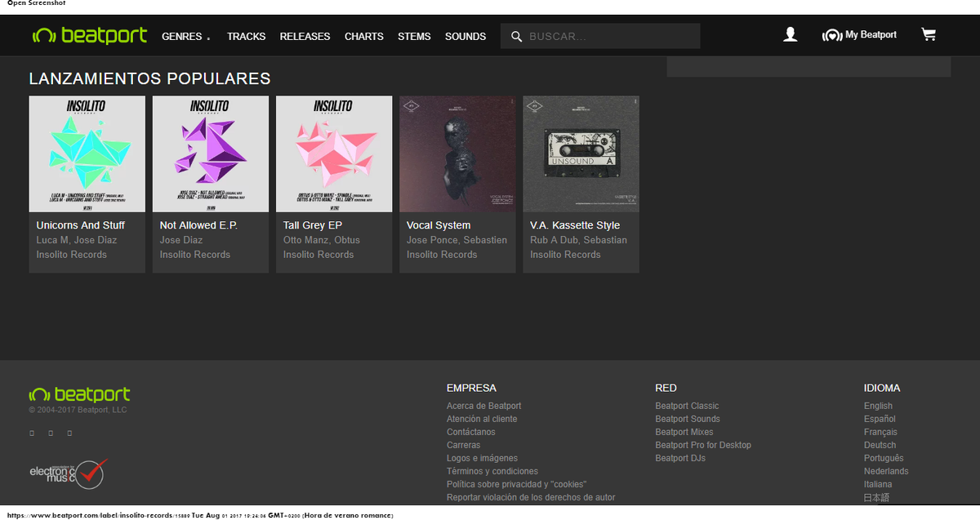Open Tall Grey EP cover art
This screenshot has height=520, width=980.
tap(334, 154)
